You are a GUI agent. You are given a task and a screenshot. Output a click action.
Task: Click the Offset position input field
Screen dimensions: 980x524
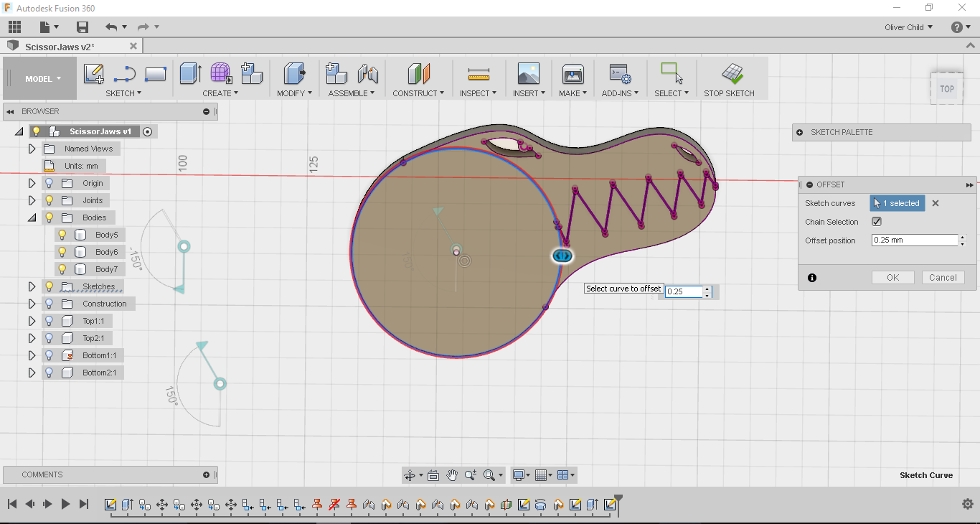914,240
